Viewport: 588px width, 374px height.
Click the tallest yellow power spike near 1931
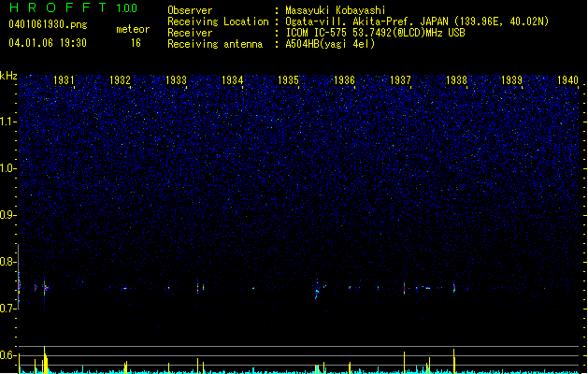click(x=44, y=360)
